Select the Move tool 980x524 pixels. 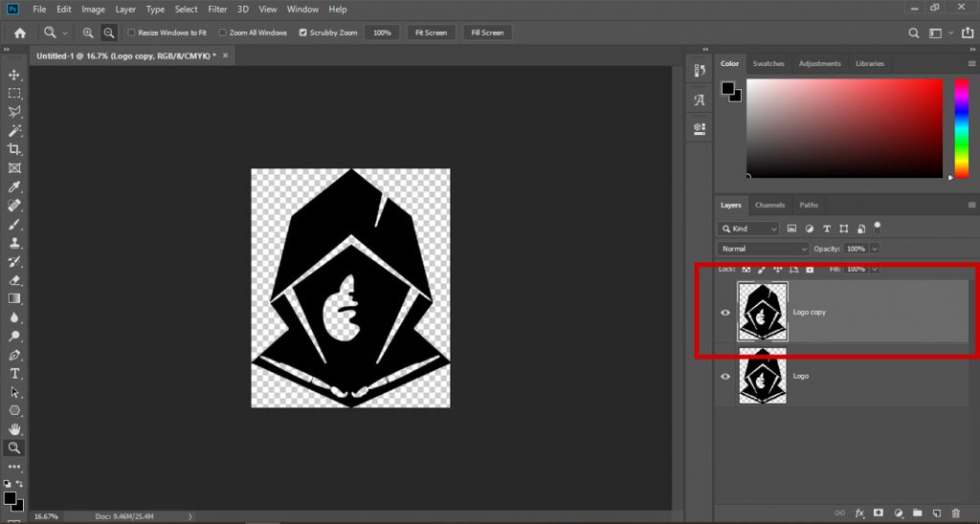(13, 75)
